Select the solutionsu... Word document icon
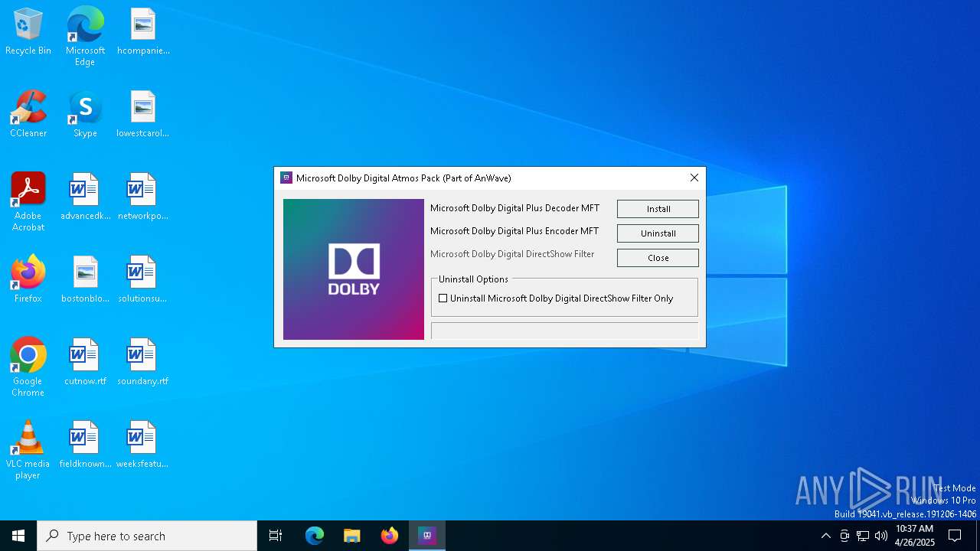 tap(143, 279)
